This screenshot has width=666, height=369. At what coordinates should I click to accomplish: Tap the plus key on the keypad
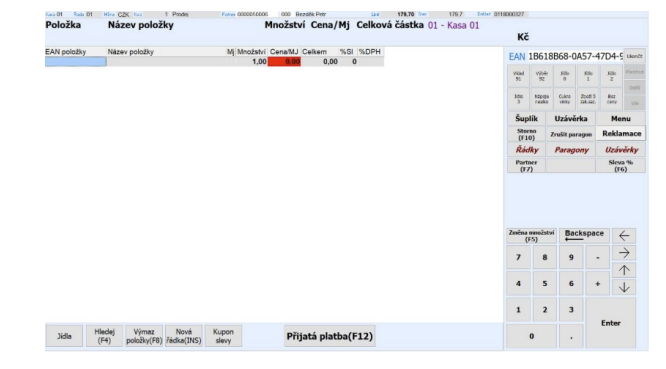597,284
